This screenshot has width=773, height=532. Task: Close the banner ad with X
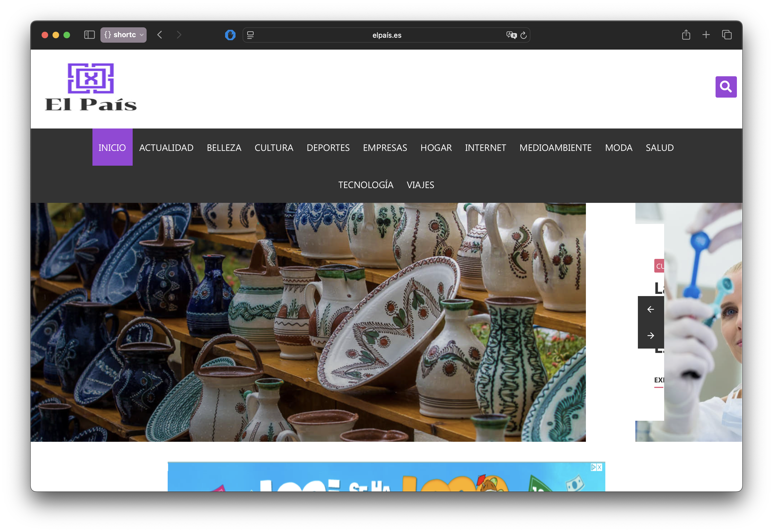599,467
